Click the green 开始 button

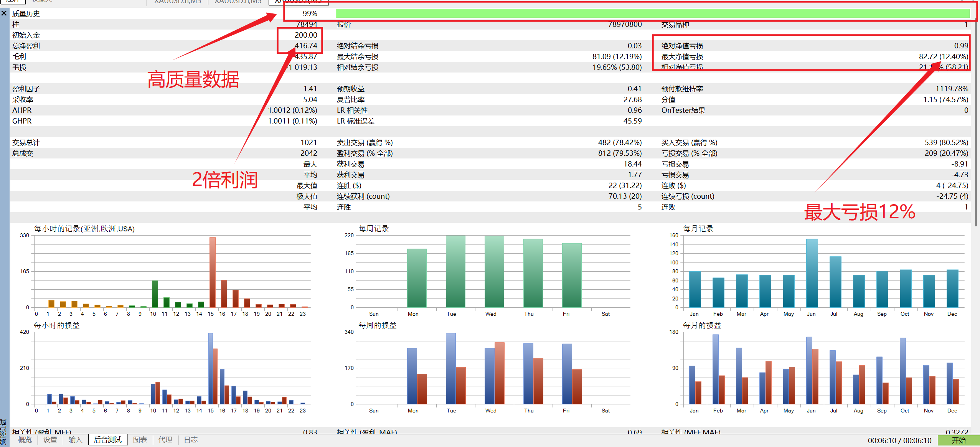959,440
